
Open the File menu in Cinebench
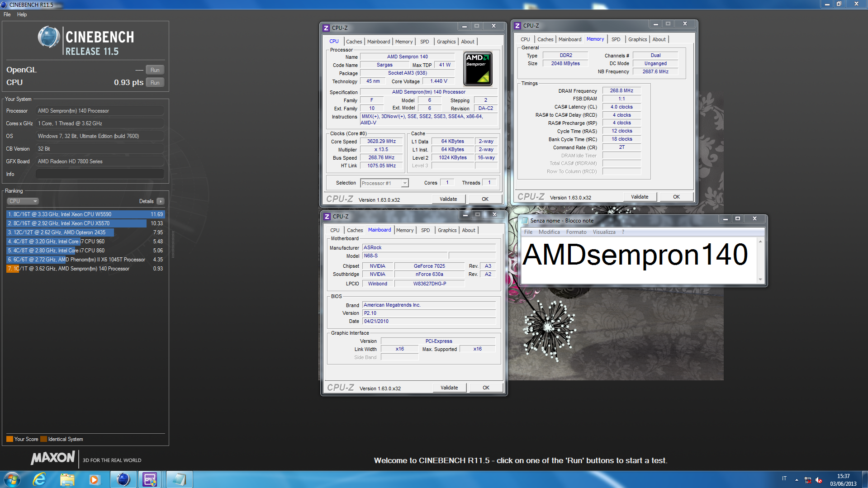pyautogui.click(x=7, y=14)
